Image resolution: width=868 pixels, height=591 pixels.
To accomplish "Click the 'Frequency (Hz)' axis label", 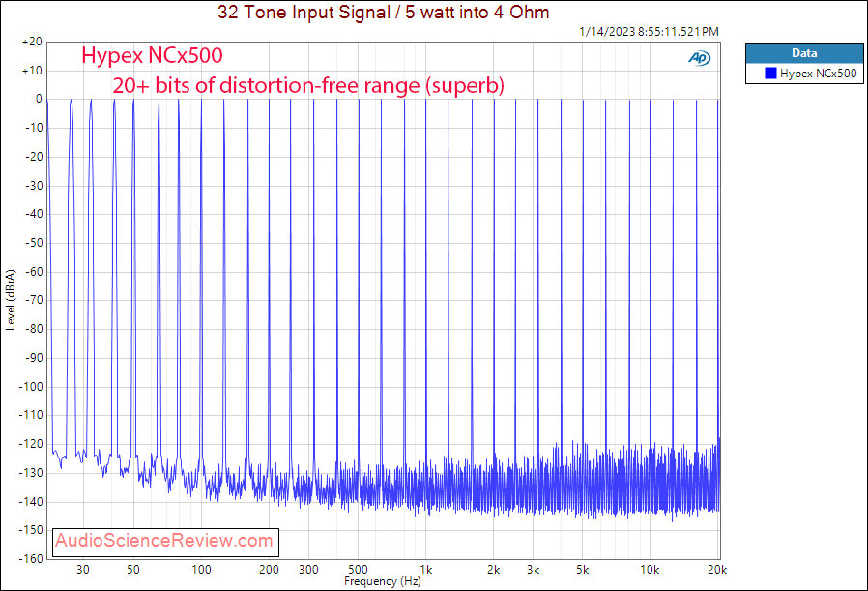I will (382, 581).
